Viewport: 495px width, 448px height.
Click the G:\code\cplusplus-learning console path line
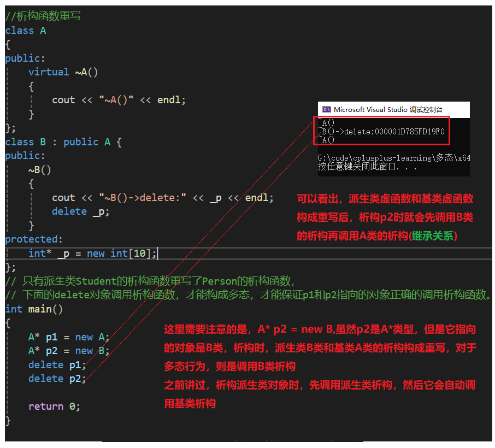(x=394, y=158)
